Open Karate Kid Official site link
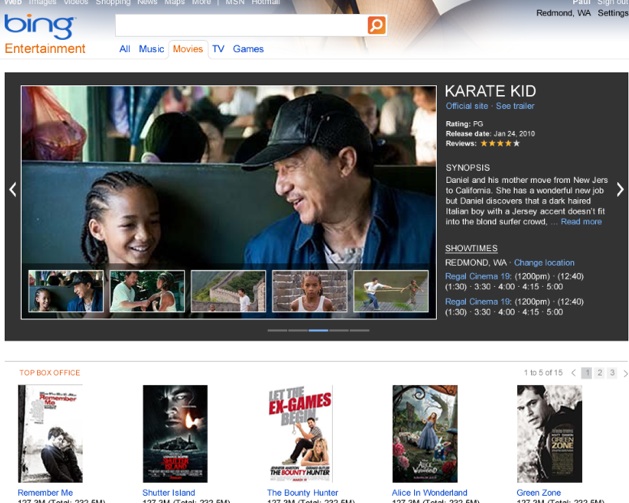 click(x=467, y=106)
